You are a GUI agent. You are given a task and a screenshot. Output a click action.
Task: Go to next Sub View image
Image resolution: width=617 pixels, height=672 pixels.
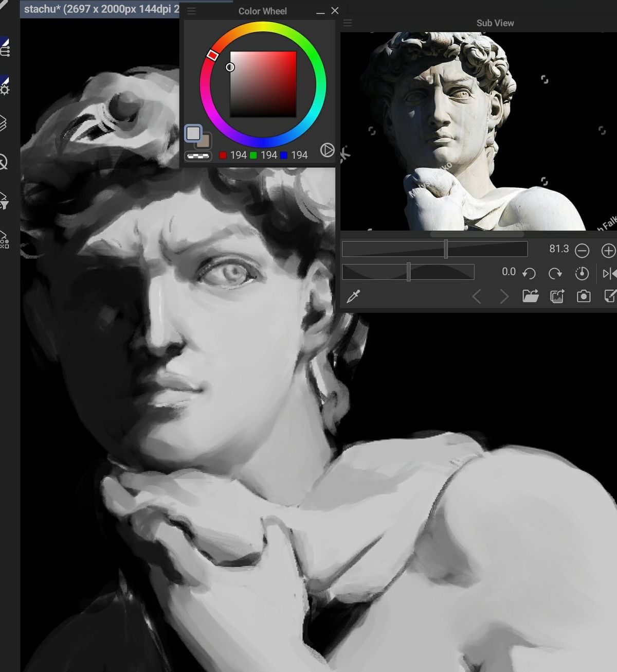(504, 296)
